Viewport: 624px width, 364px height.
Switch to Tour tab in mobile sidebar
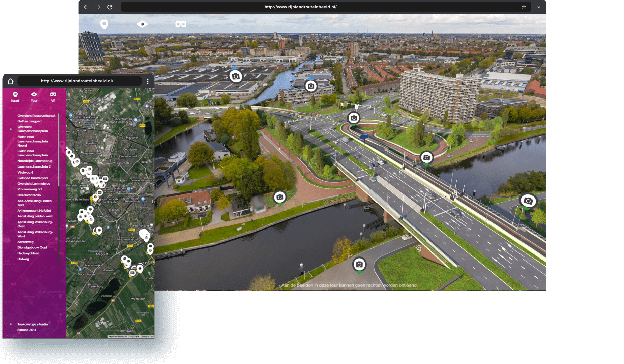pyautogui.click(x=34, y=96)
